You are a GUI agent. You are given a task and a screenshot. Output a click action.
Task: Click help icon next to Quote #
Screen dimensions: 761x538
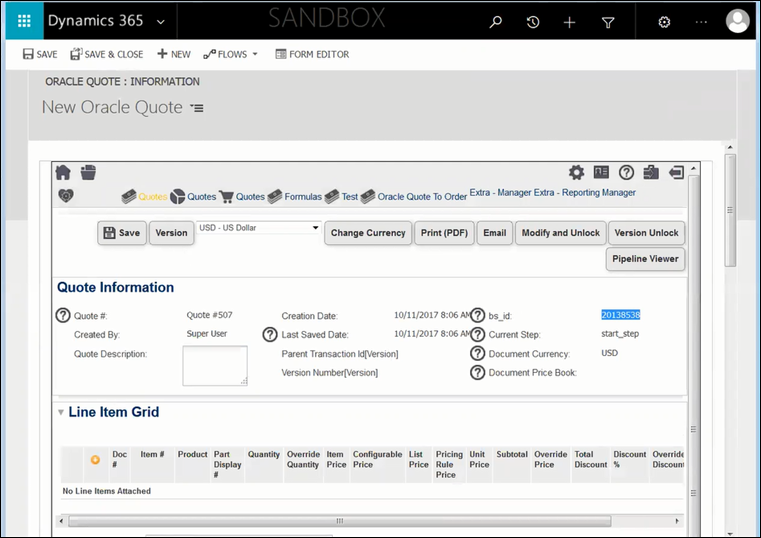pyautogui.click(x=63, y=315)
